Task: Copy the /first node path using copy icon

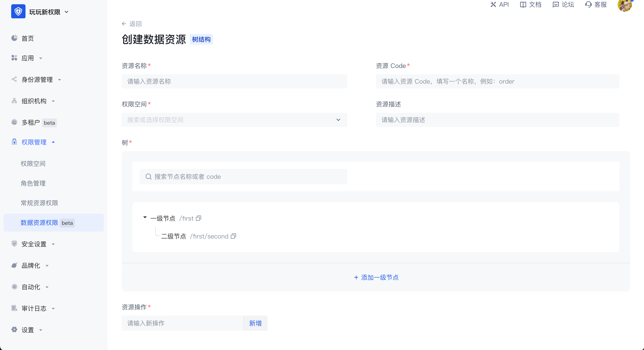Action: coord(198,218)
